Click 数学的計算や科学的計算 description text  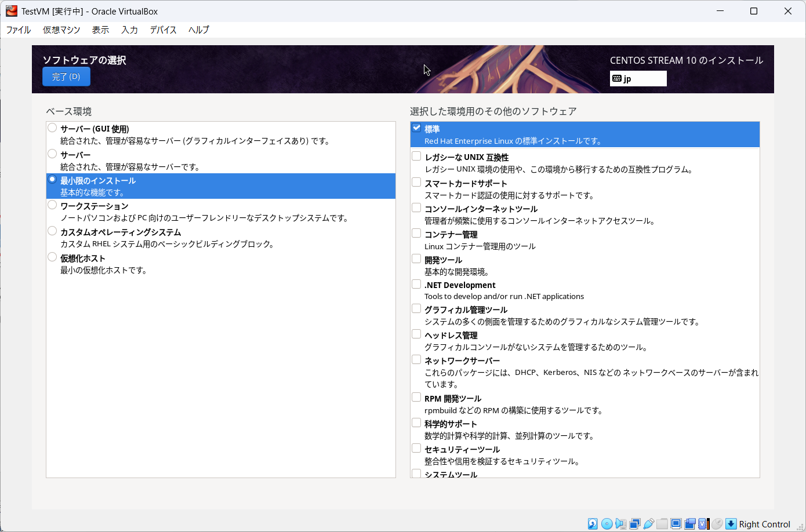[x=509, y=436]
